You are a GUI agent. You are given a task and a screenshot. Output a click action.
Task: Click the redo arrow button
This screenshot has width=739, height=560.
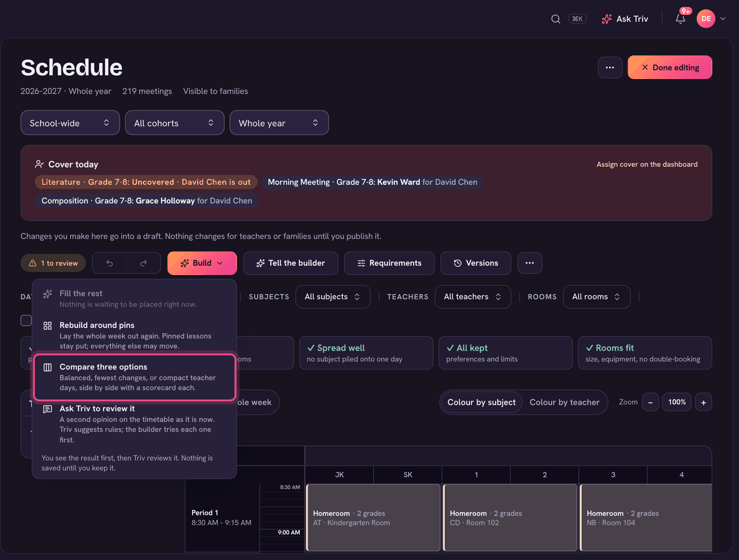click(144, 263)
